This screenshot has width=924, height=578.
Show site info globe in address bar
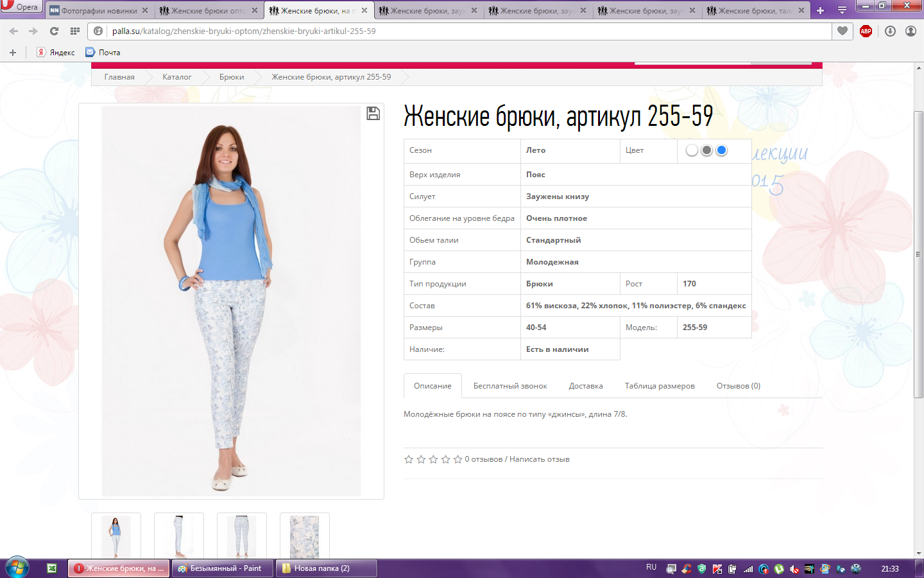click(98, 31)
